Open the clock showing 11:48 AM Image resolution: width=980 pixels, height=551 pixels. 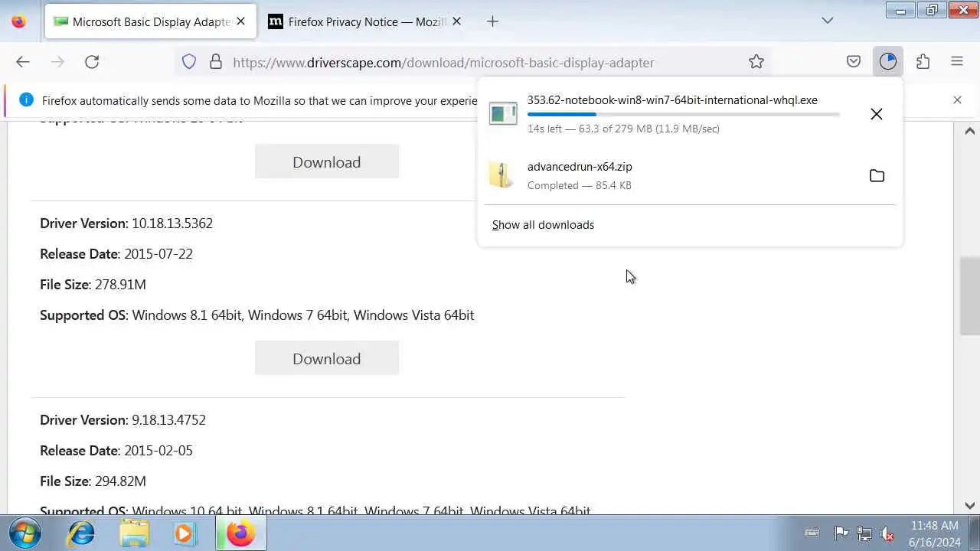pos(935,533)
